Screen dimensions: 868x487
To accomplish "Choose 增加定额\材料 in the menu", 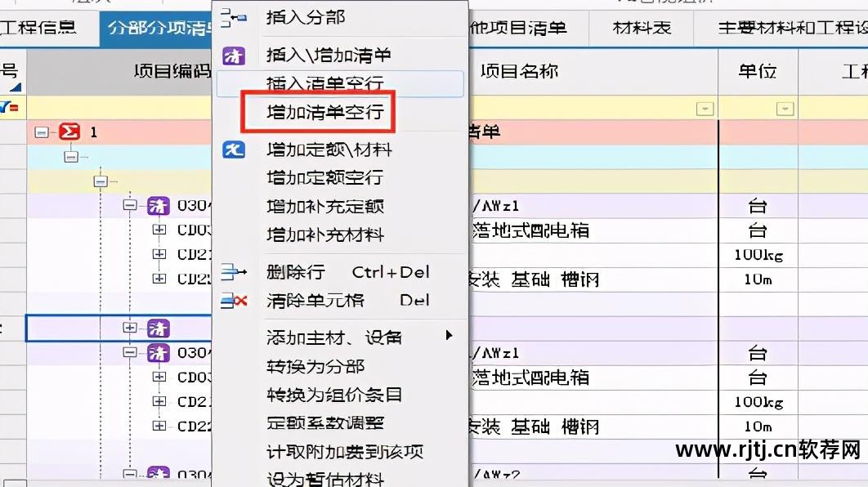I will click(329, 150).
